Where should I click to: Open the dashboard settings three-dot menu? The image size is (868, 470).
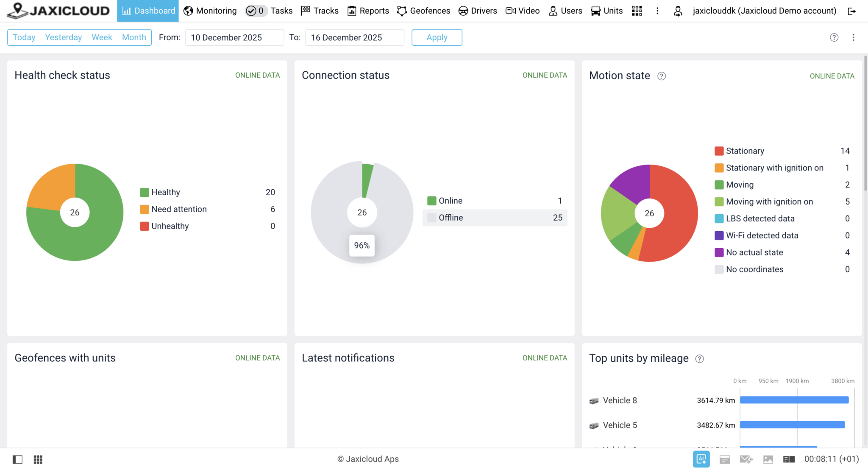854,37
